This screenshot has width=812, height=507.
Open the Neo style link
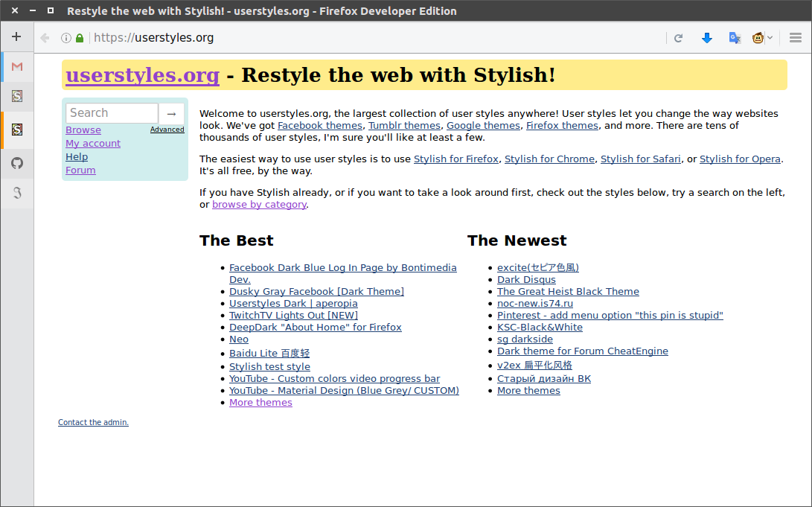[x=239, y=339]
